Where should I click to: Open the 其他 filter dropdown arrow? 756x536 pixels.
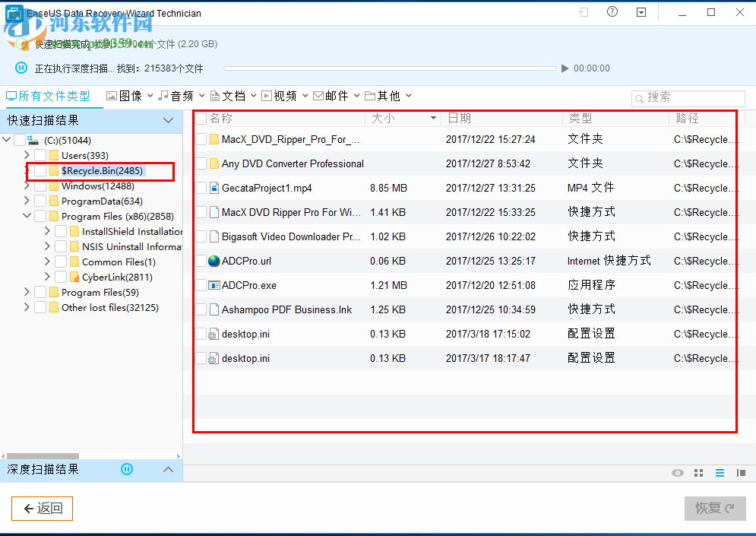point(408,95)
